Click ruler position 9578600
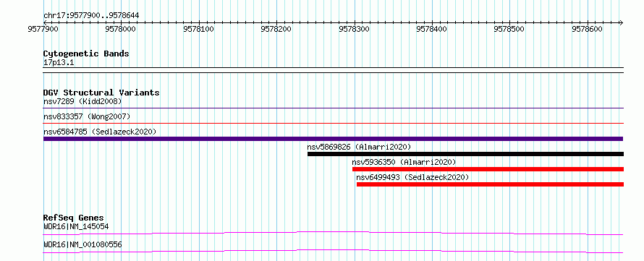 point(588,29)
